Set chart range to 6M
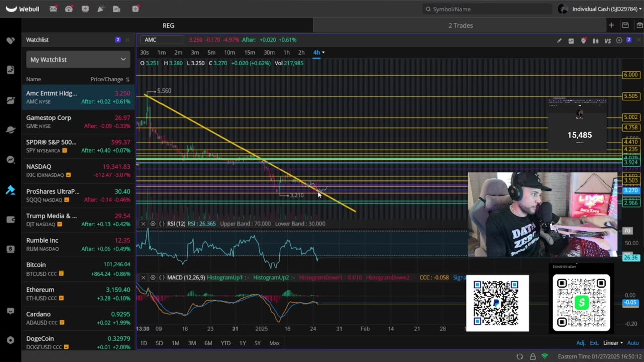This screenshot has width=644, height=362. tap(208, 343)
